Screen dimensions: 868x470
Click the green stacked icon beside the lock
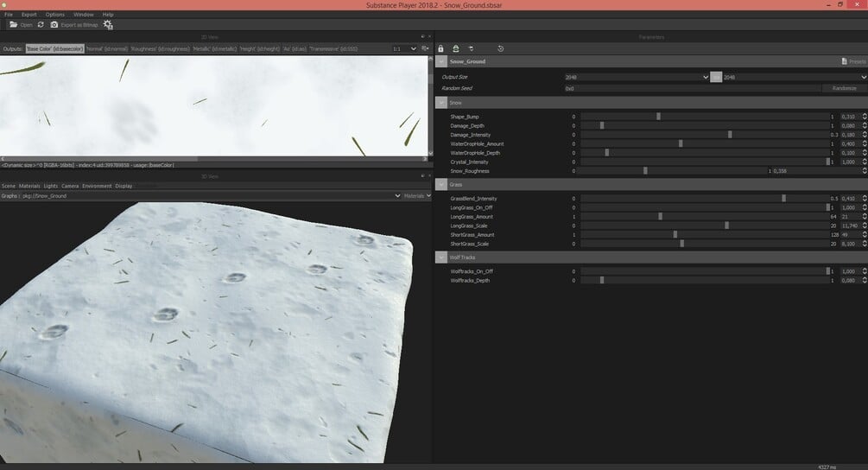coord(455,48)
